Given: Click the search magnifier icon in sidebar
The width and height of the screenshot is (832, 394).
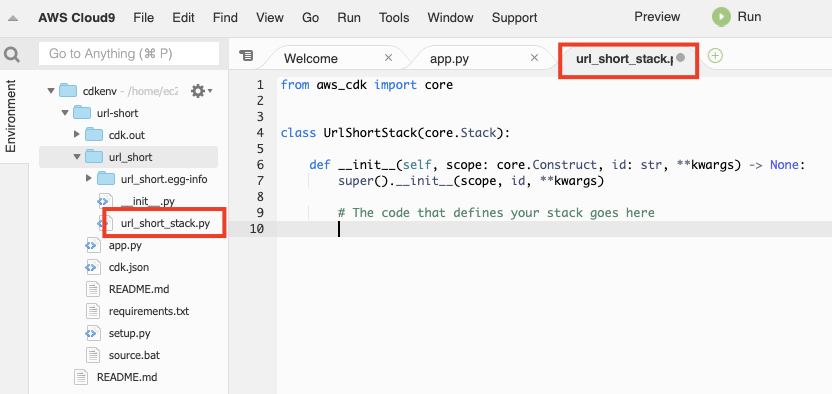Looking at the screenshot, I should point(12,54).
